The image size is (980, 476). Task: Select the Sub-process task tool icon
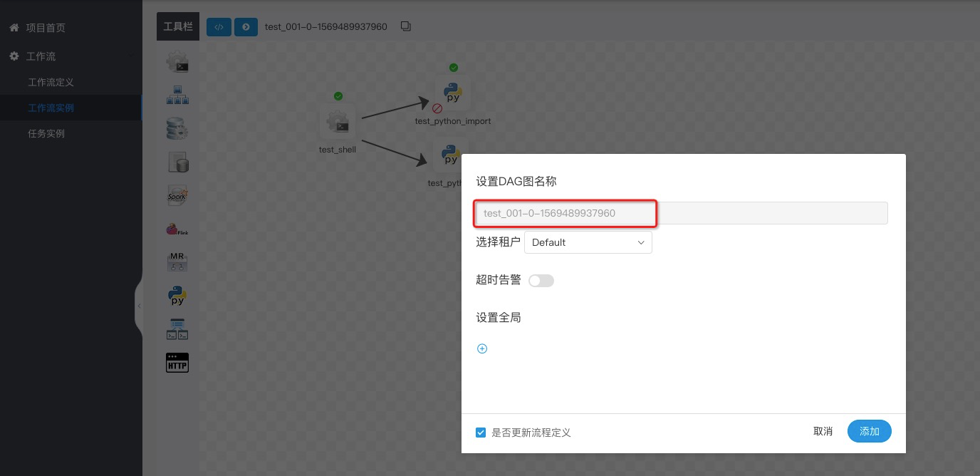click(177, 95)
